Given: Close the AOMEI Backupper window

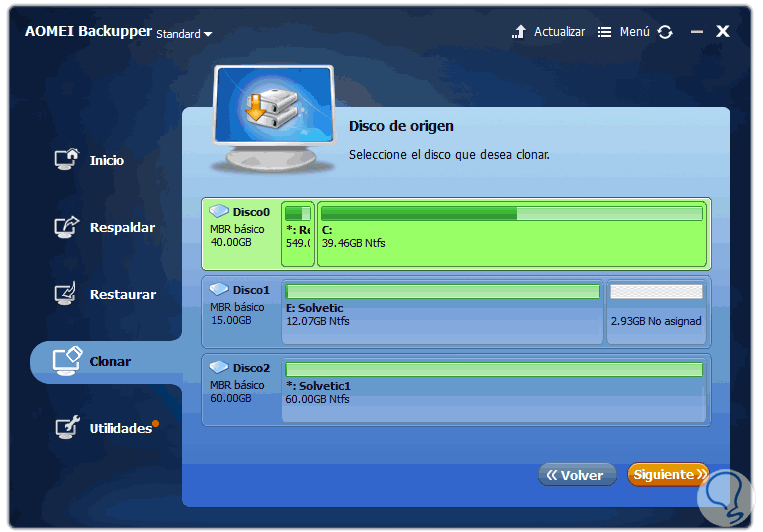Looking at the screenshot, I should 723,31.
